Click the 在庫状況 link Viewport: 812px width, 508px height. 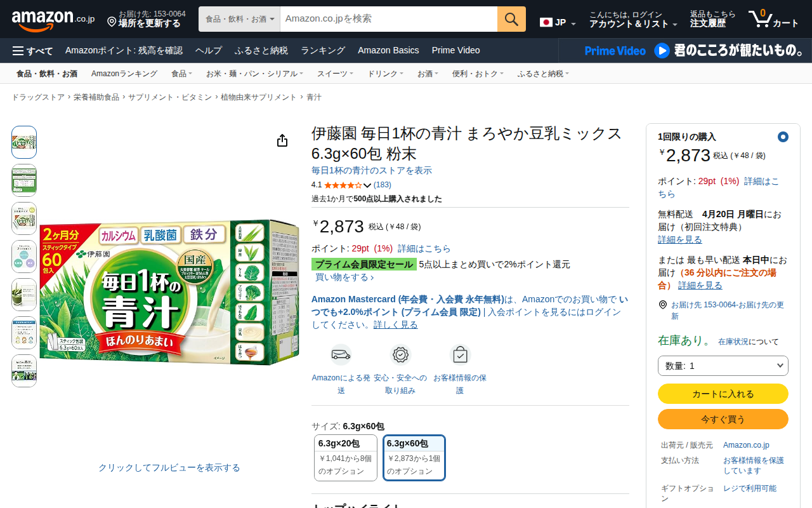pos(733,342)
